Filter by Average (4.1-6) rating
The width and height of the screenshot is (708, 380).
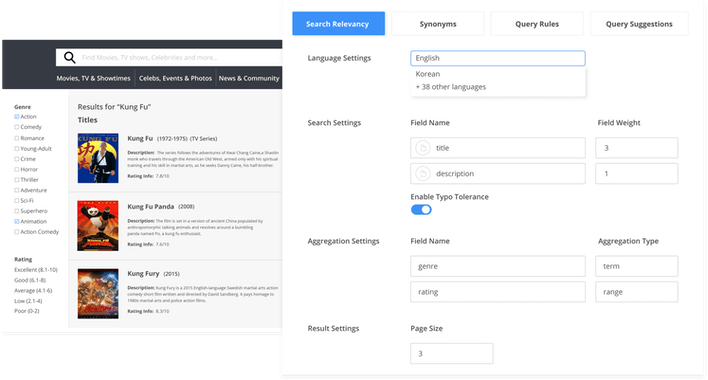tap(33, 291)
